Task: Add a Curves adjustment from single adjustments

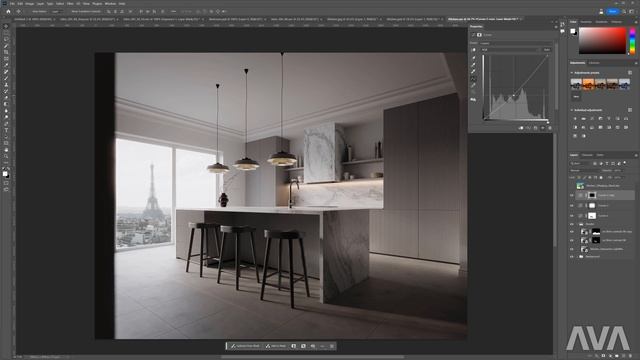Action: click(592, 118)
